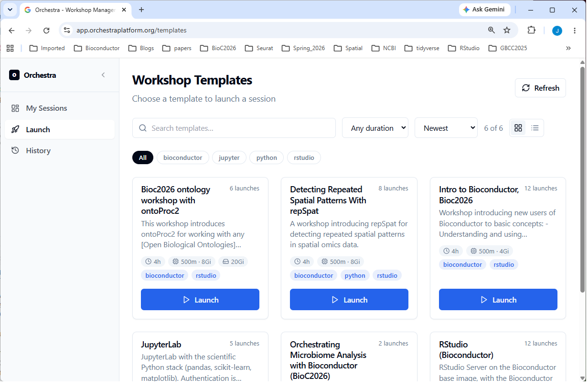Image resolution: width=588 pixels, height=388 pixels.
Task: Focus the Search templates field
Action: (x=234, y=128)
